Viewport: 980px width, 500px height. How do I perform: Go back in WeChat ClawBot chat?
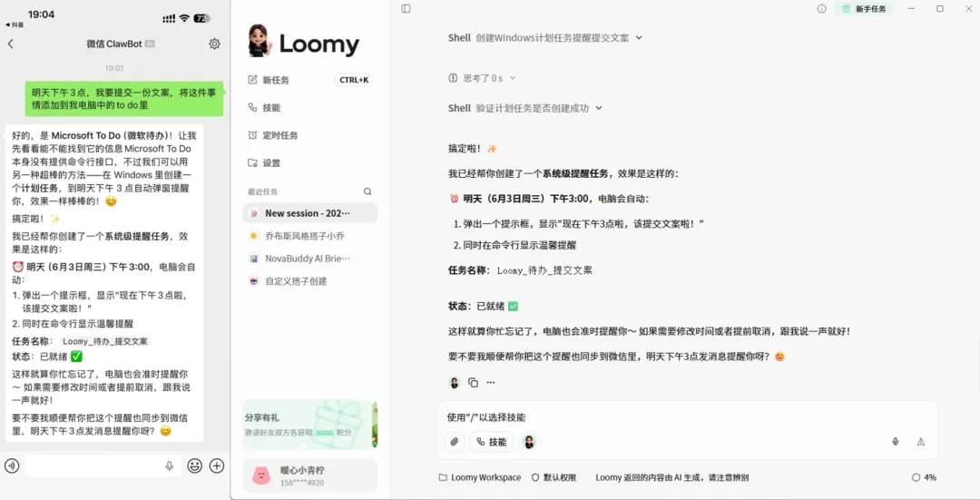pos(11,44)
